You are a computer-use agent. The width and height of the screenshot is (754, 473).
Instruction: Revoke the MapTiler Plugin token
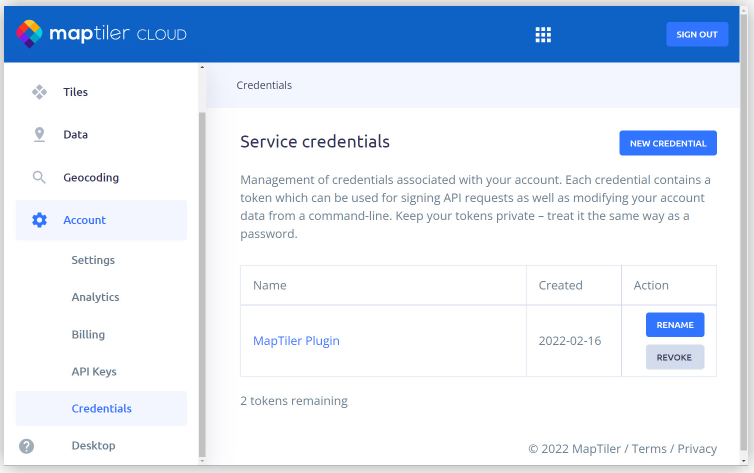point(674,357)
